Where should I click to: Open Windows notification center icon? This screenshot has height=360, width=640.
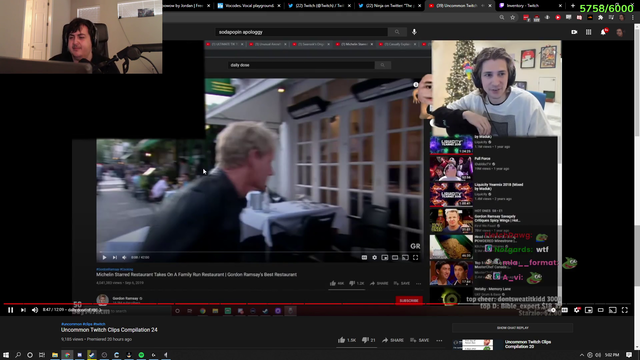pyautogui.click(x=629, y=355)
